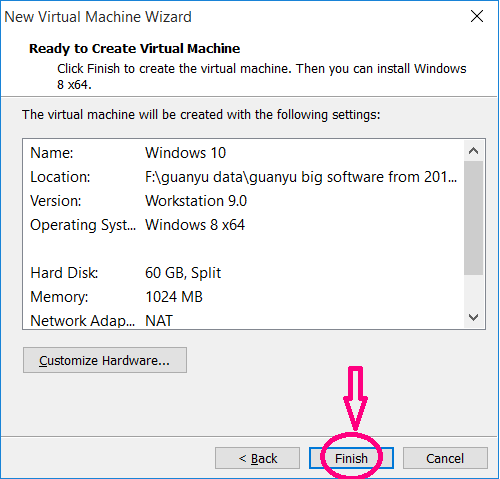Open Customize Hardware settings
The height and width of the screenshot is (479, 500).
(105, 360)
